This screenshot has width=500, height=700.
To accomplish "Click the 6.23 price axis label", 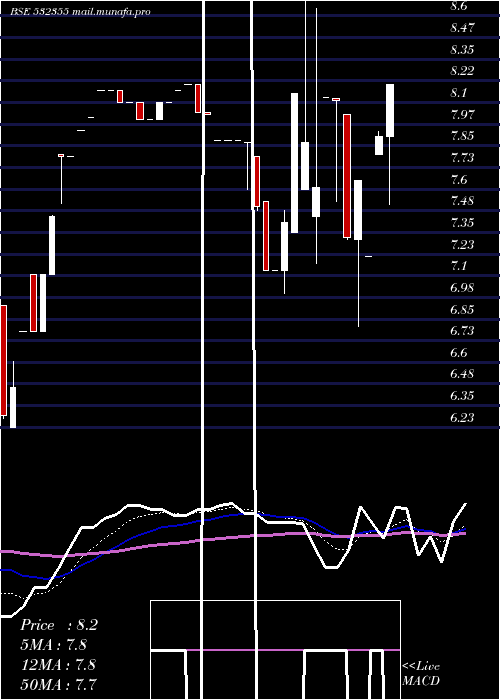I will click(462, 418).
